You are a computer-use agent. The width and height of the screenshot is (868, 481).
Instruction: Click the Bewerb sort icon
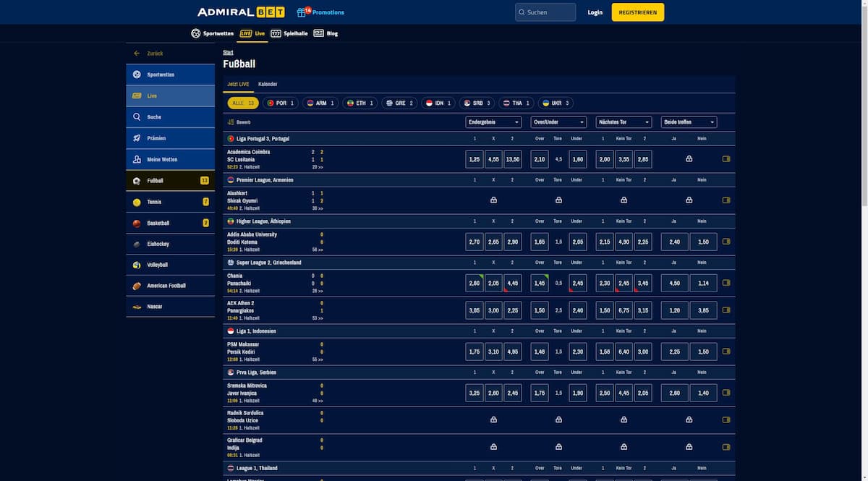coord(231,122)
